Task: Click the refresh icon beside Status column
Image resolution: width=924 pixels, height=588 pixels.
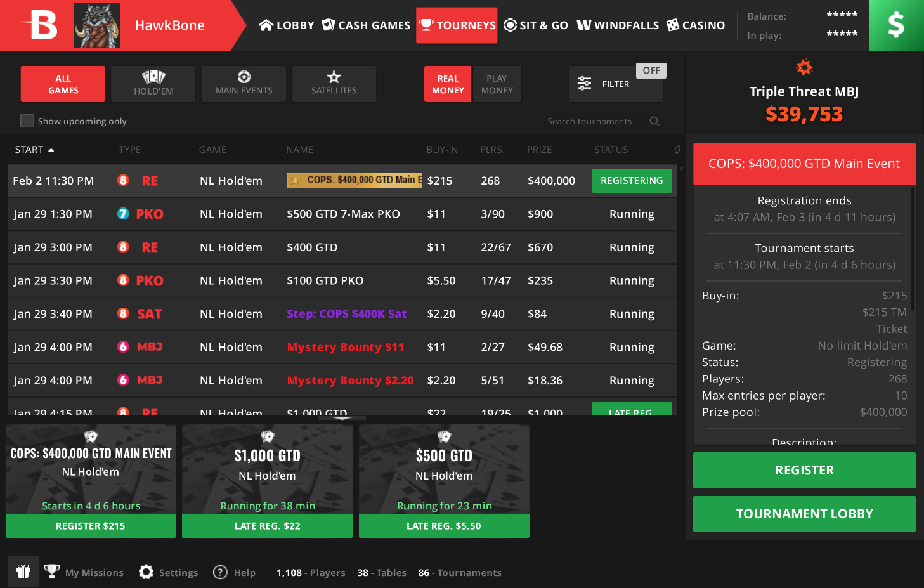Action: coord(677,150)
